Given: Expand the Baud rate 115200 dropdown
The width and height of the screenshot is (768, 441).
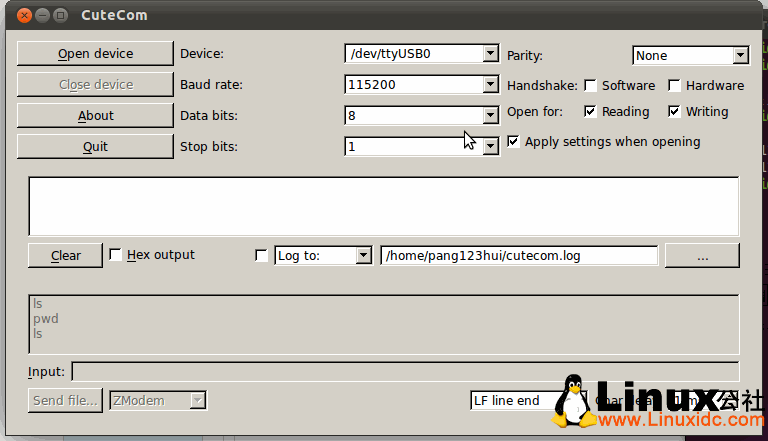Looking at the screenshot, I should point(490,84).
